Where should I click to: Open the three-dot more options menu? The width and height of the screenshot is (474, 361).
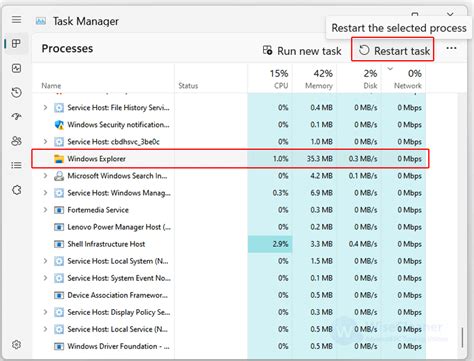(x=451, y=48)
